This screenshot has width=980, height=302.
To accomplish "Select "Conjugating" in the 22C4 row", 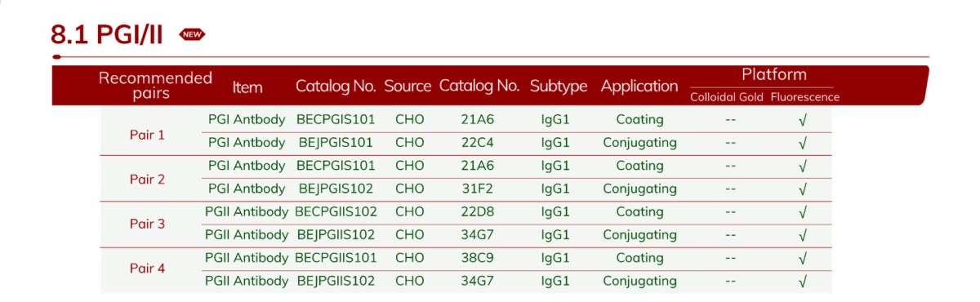I will click(x=640, y=143).
